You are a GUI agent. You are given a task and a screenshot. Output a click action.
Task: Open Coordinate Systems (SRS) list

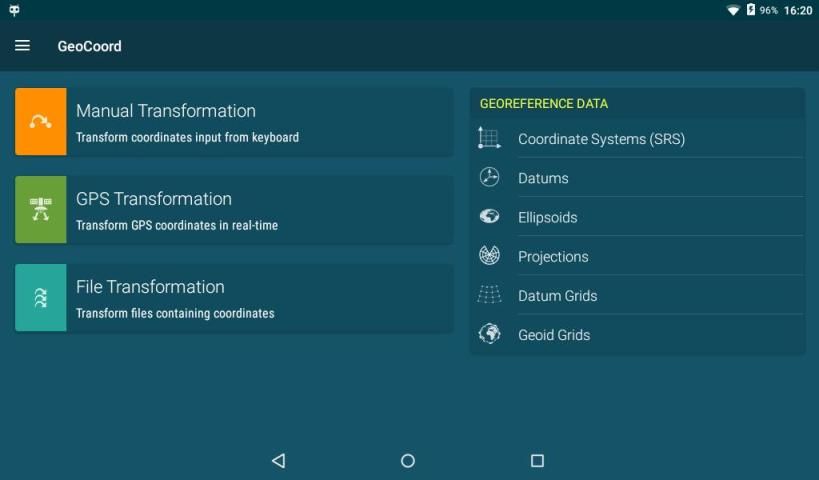[x=601, y=139]
